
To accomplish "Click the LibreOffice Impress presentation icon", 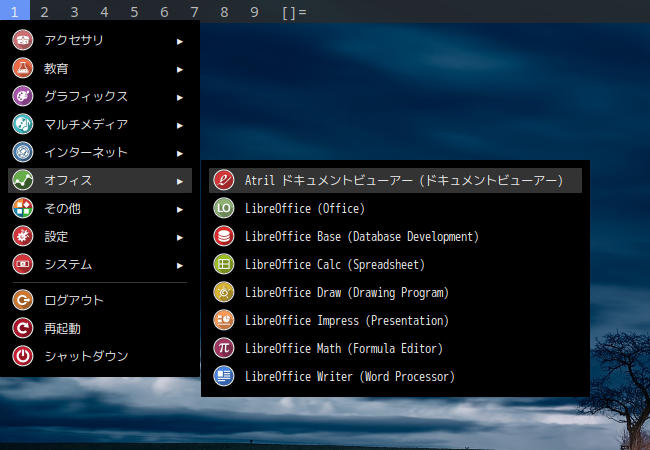I will [224, 320].
